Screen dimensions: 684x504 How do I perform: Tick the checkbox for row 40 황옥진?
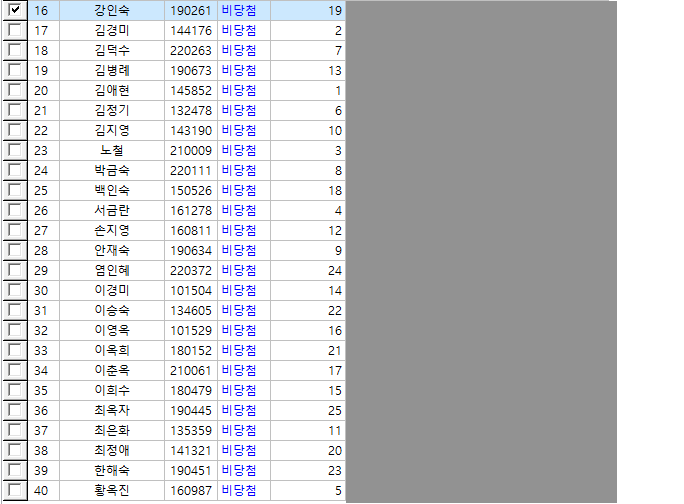15,490
